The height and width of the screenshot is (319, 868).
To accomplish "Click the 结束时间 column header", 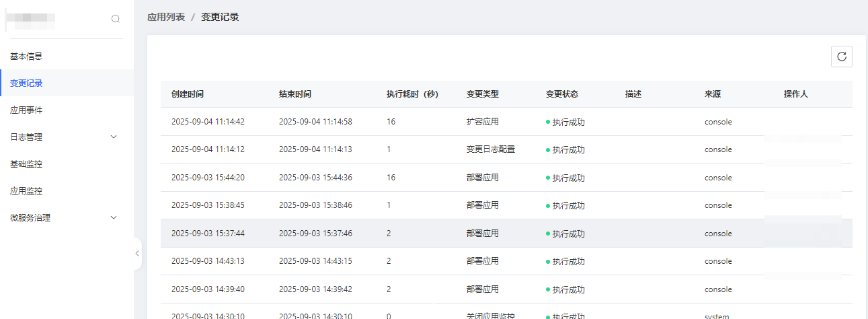I will [x=295, y=94].
